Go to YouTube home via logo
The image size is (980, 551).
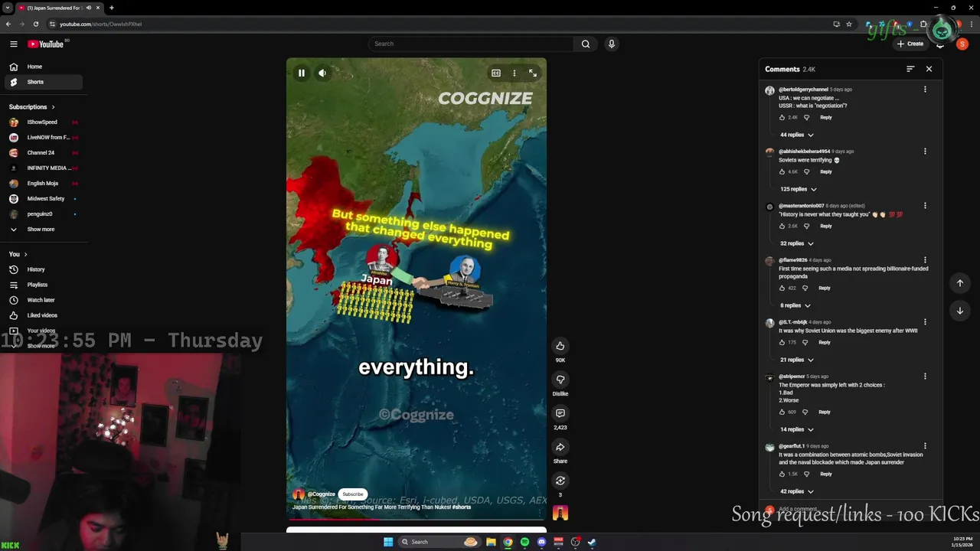tap(45, 44)
